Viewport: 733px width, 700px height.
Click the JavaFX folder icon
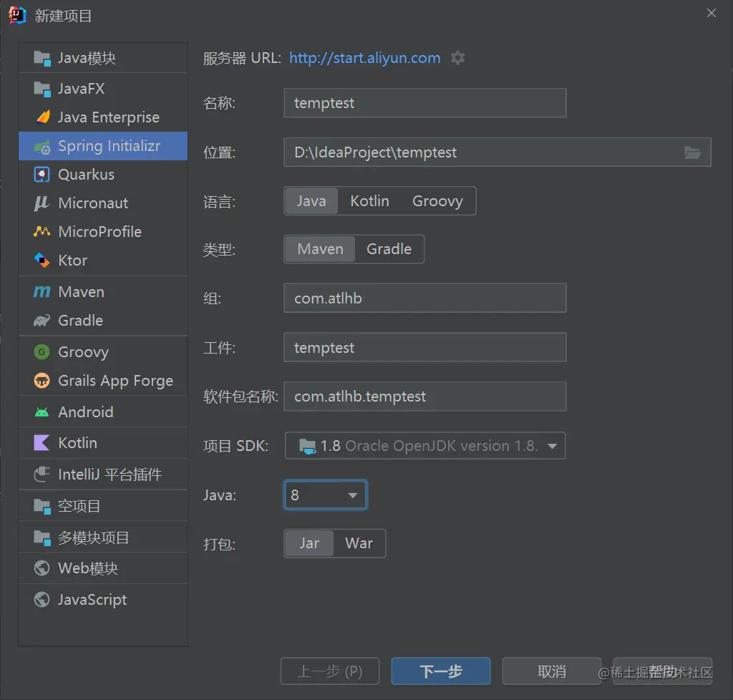click(42, 89)
